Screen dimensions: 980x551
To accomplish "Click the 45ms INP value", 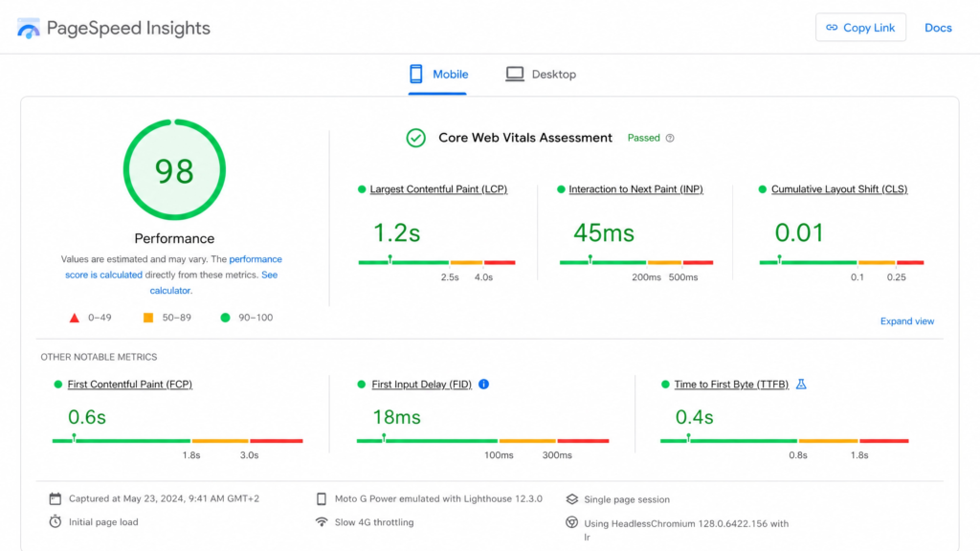I will point(604,233).
